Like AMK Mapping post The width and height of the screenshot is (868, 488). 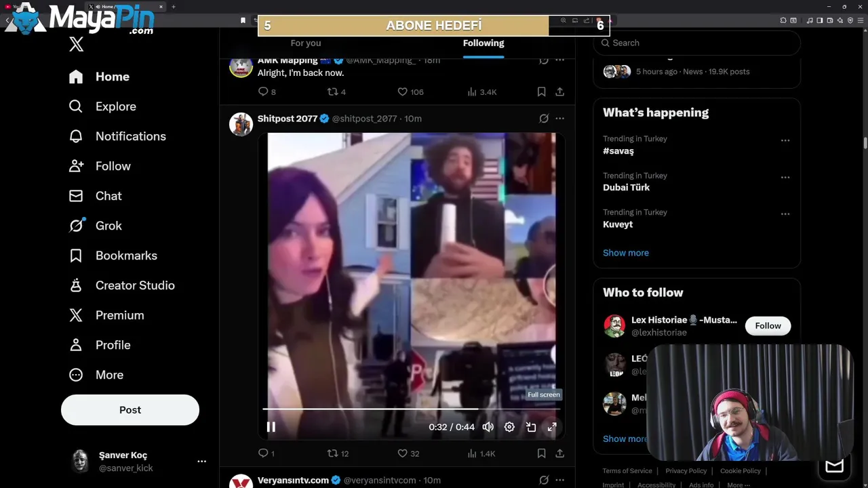[410, 91]
